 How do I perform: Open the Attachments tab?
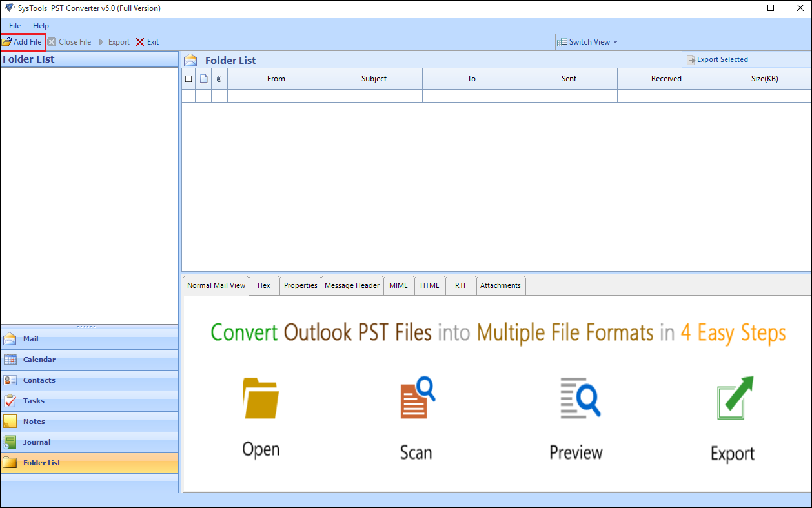(x=500, y=285)
